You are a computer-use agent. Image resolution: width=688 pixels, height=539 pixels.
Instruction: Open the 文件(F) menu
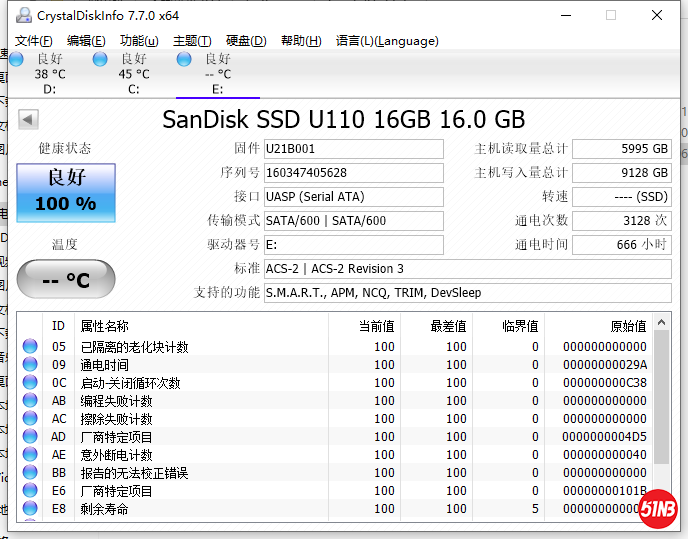point(34,41)
